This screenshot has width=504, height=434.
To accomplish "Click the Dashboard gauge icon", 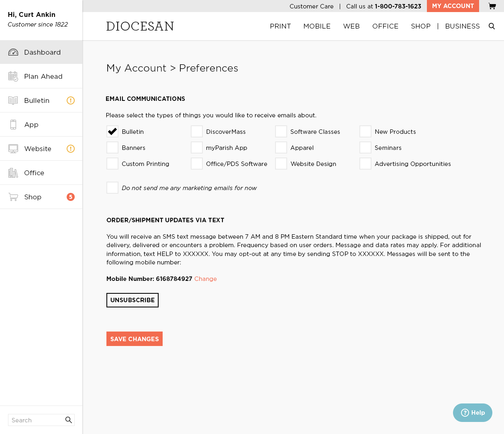I will pyautogui.click(x=13, y=52).
